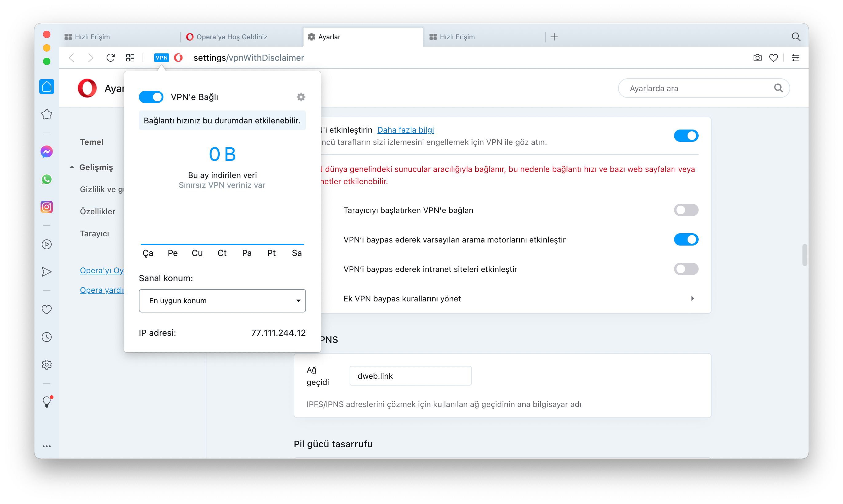This screenshot has width=843, height=504.
Task: Click the 'Daha fazla bilgi' link
Action: (405, 130)
